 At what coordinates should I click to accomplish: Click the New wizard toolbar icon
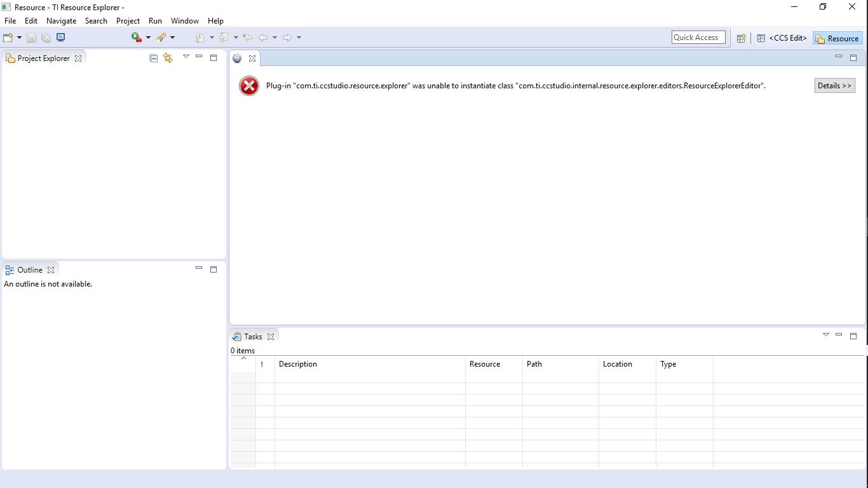[x=8, y=37]
